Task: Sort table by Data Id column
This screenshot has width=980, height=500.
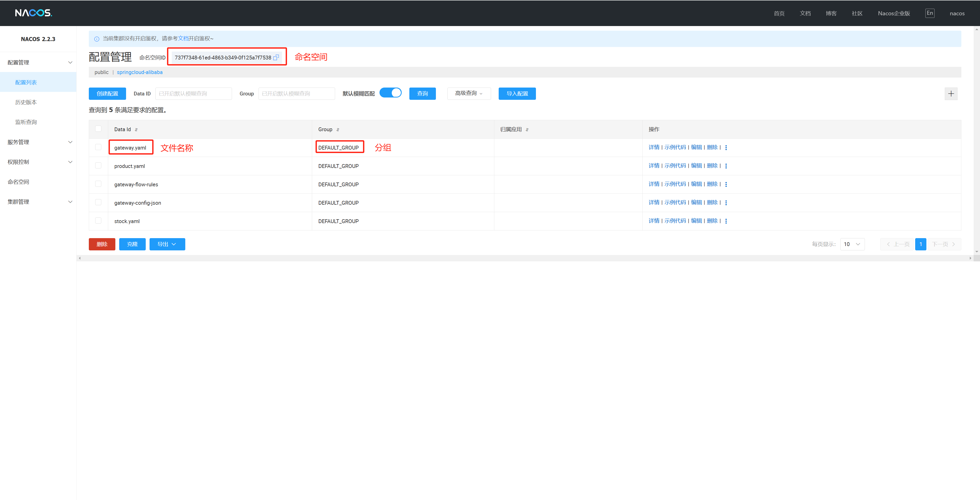Action: pos(136,130)
